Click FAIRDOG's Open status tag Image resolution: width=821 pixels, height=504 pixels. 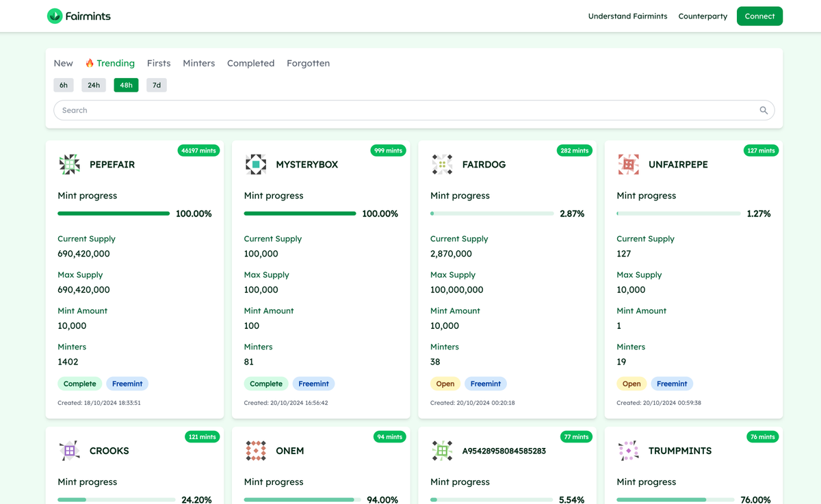445,384
